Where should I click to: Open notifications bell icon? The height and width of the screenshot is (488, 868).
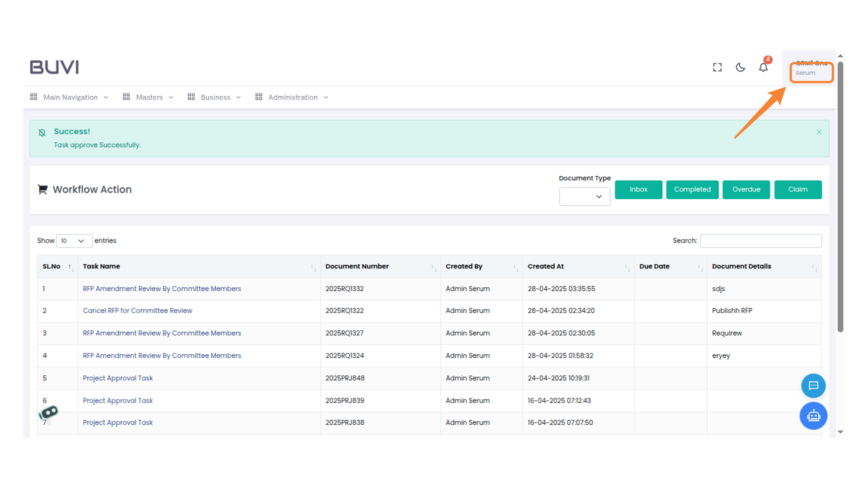pos(763,67)
